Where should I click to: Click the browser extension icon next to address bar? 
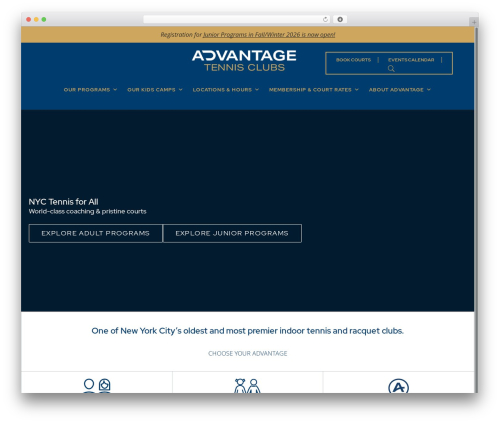pos(340,20)
